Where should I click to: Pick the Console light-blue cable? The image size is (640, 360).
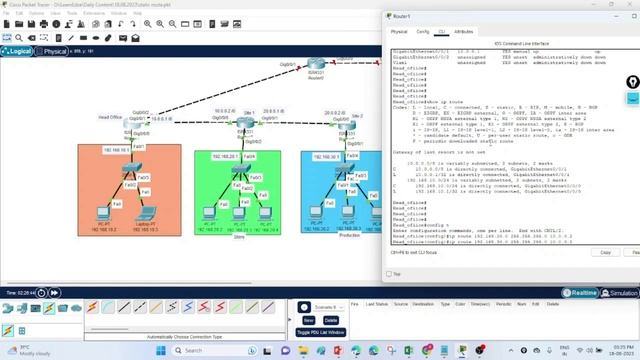pyautogui.click(x=108, y=307)
